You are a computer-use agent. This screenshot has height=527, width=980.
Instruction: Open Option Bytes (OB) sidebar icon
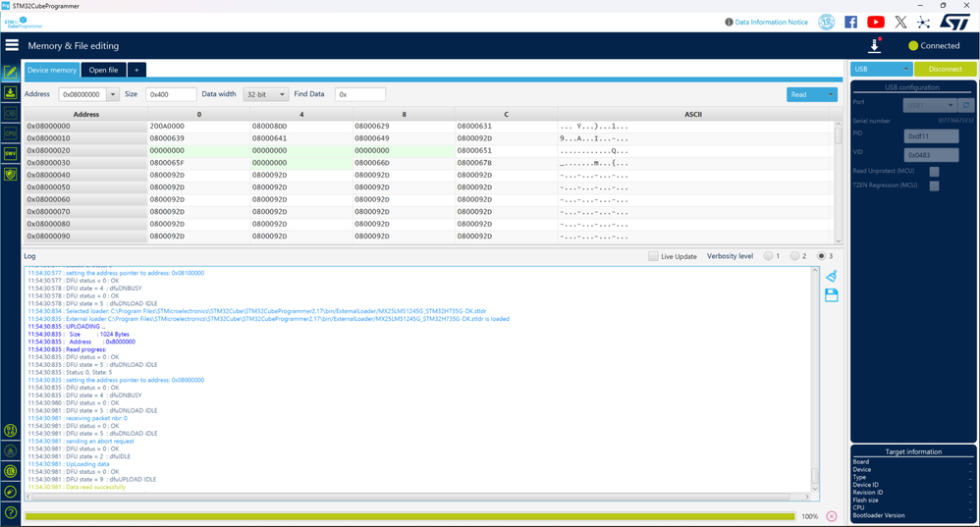pos(11,113)
